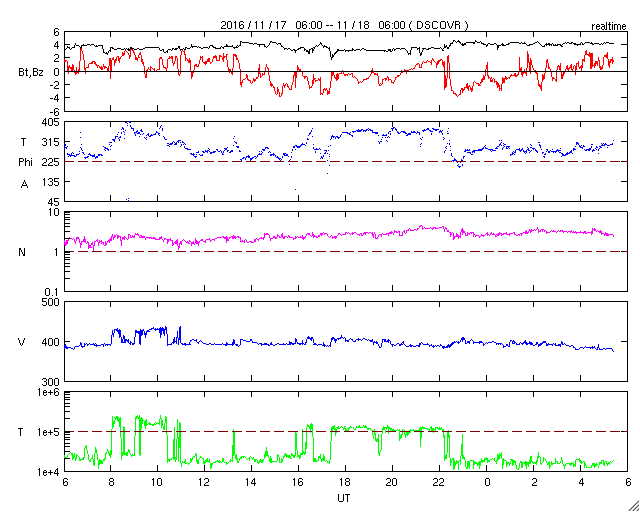Click the "225" tick on Phi axis
This screenshot has width=640, height=512.
tap(51, 162)
